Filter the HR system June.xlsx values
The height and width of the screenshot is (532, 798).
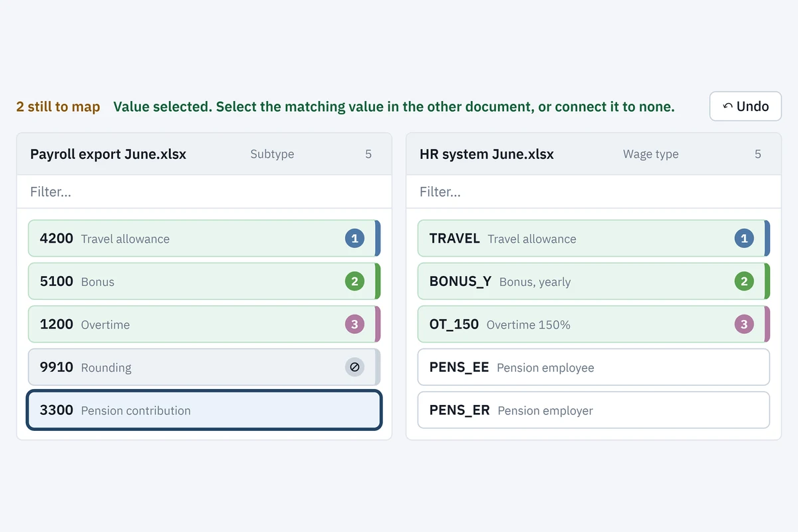(593, 192)
